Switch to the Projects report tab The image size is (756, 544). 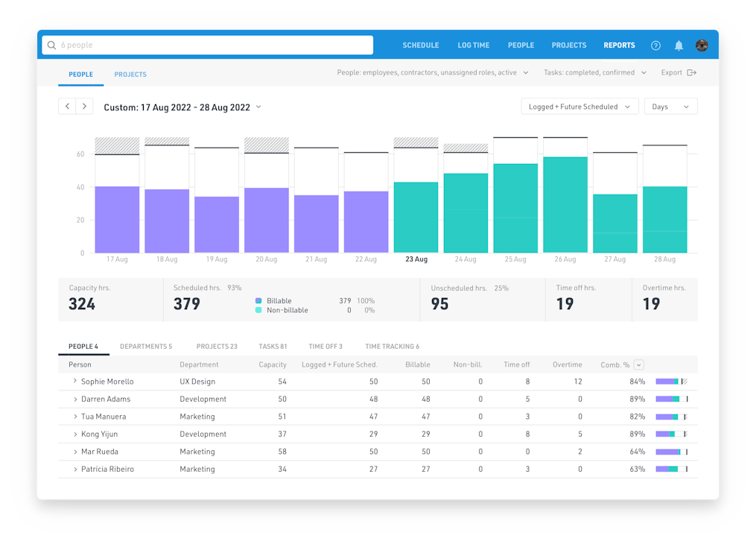click(x=130, y=75)
